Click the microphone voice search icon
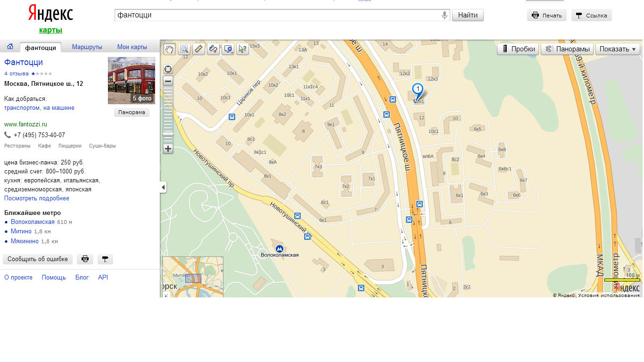The height and width of the screenshot is (362, 644). [444, 16]
